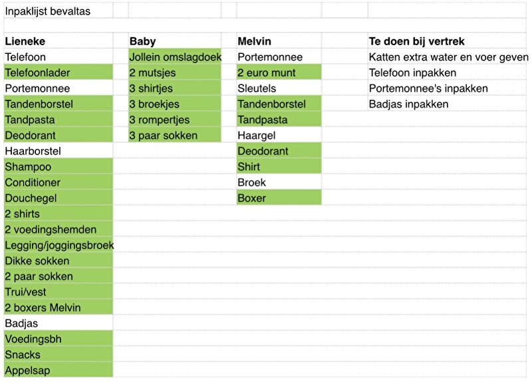Click the 'Portemonnee's inpakken' cell
Viewport: 532px width, 392px height.
[x=447, y=88]
